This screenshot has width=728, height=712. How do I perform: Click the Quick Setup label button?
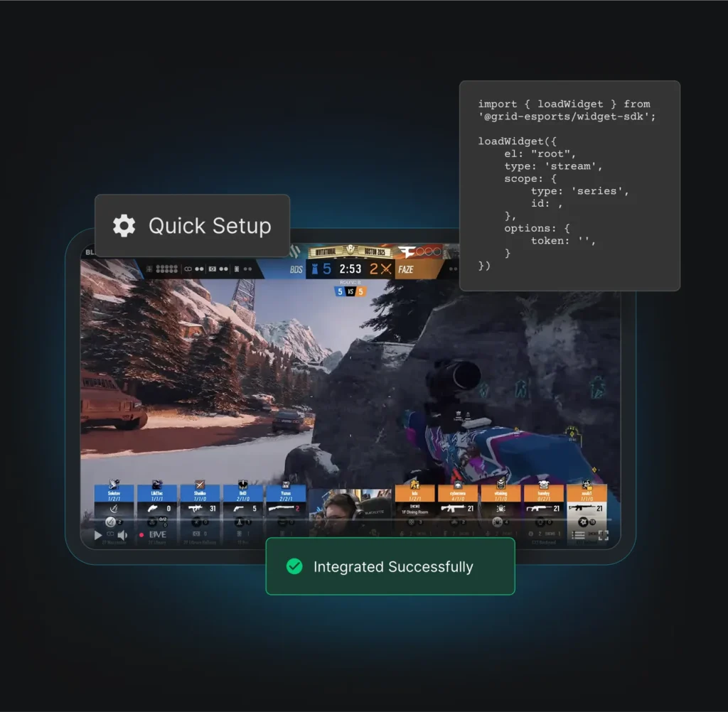(209, 226)
